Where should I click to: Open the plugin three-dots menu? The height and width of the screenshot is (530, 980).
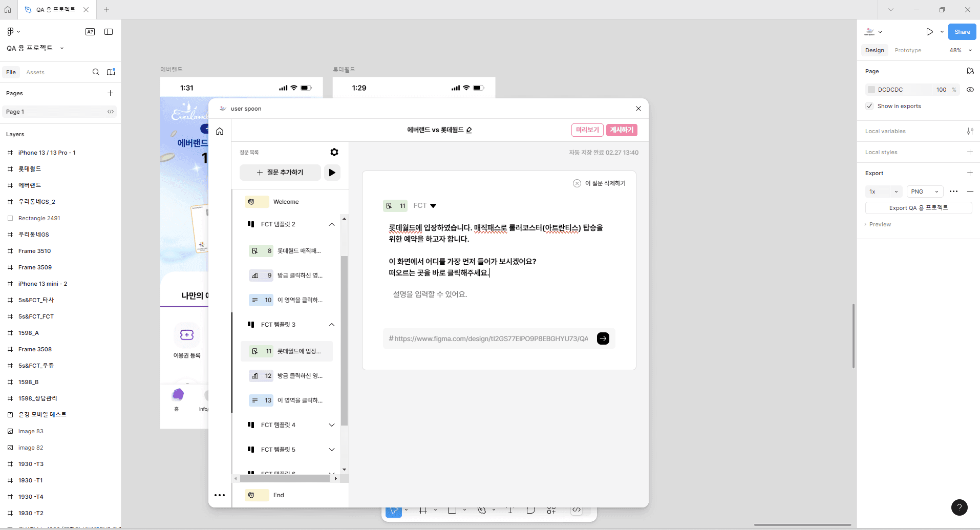click(x=220, y=495)
